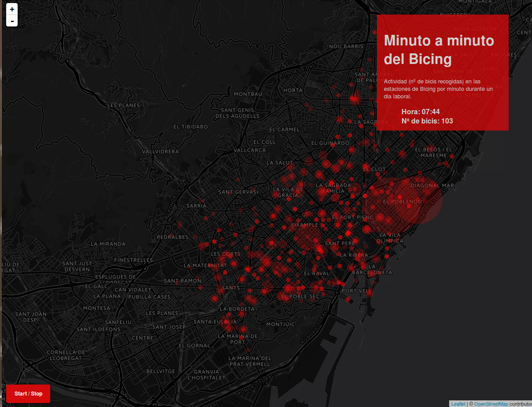The image size is (532, 407).
Task: Click the EL TIBIDABO map label
Action: pos(190,127)
